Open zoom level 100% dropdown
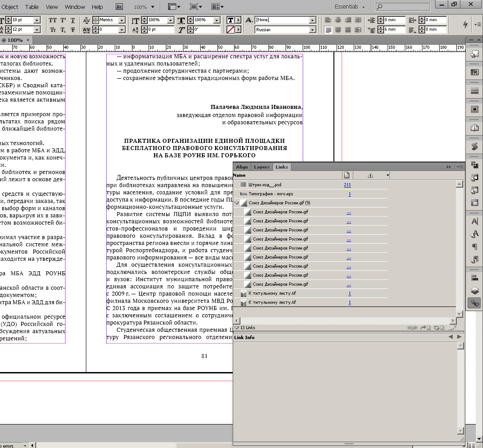 click(152, 7)
